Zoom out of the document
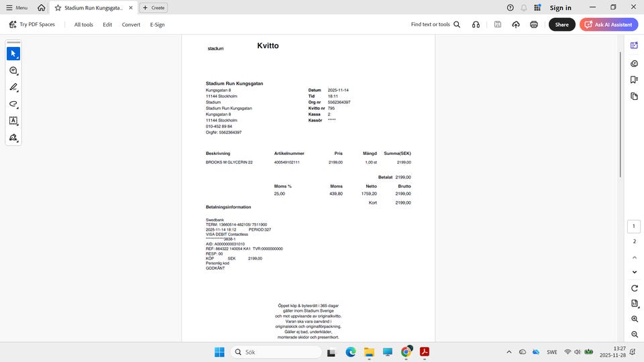The width and height of the screenshot is (644, 362). pyautogui.click(x=635, y=335)
